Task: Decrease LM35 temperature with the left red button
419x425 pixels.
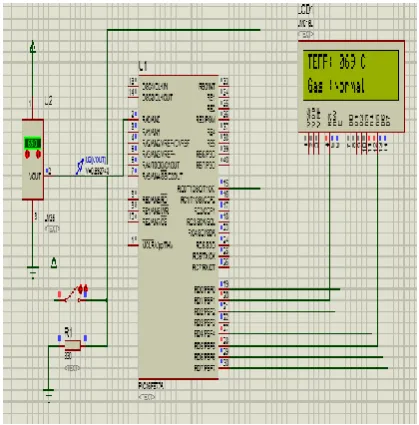Action: pos(27,154)
